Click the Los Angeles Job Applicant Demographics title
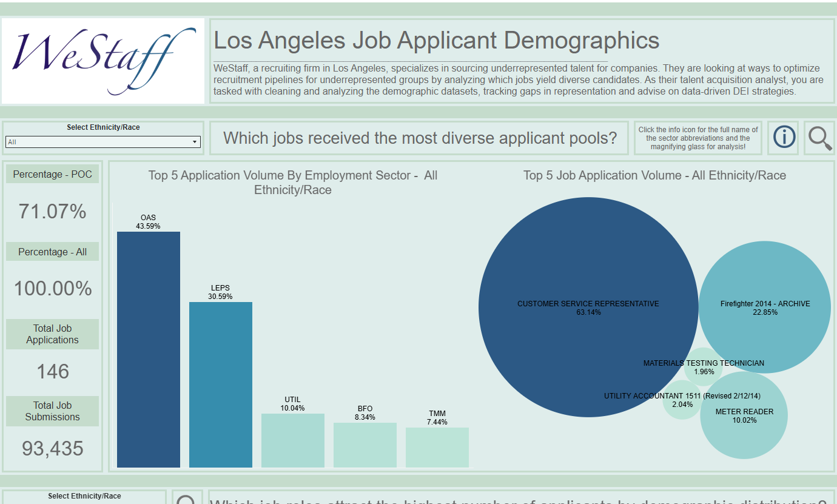 tap(437, 41)
